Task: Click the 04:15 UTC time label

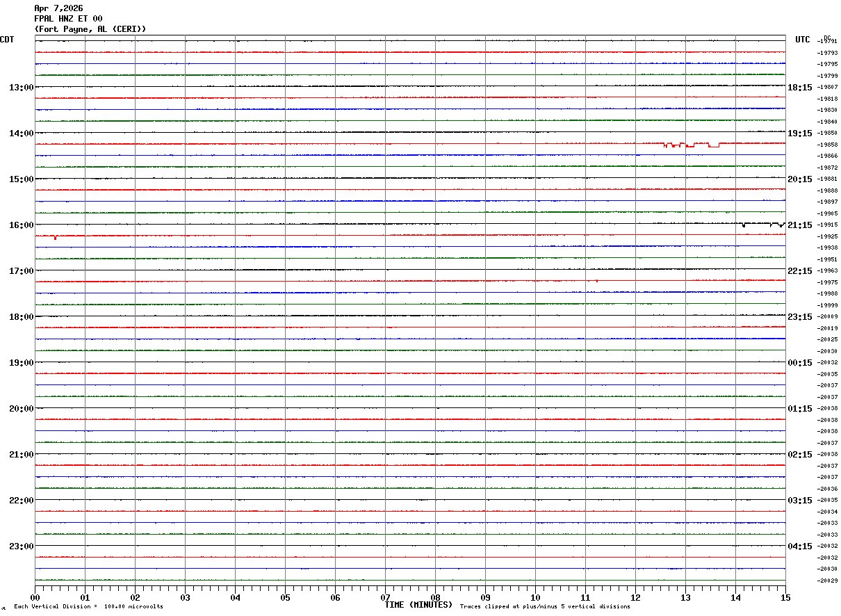Action: pyautogui.click(x=800, y=546)
